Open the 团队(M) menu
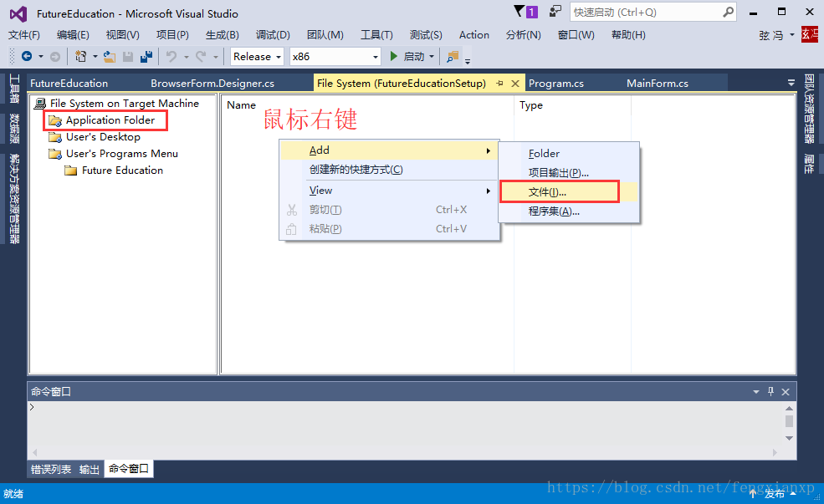 tap(325, 35)
